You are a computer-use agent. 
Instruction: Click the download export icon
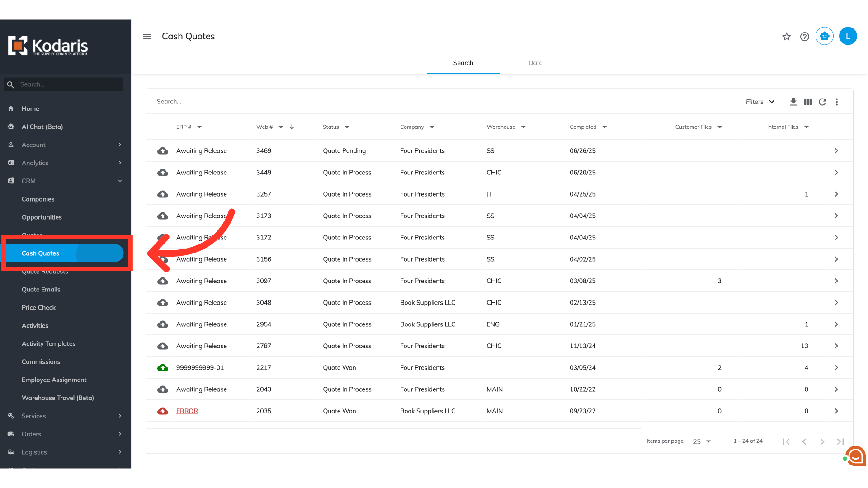click(793, 102)
